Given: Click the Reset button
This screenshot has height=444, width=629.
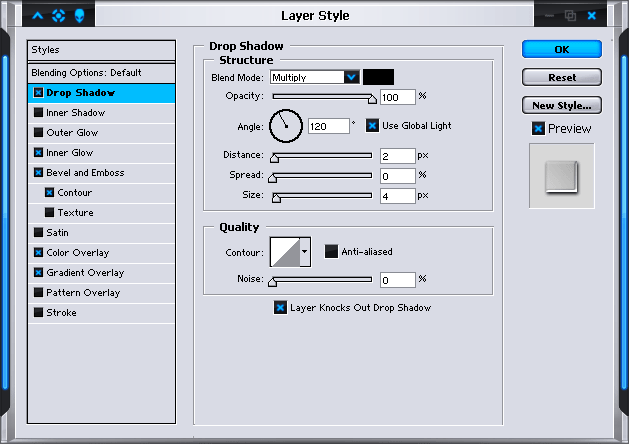Looking at the screenshot, I should 562,77.
